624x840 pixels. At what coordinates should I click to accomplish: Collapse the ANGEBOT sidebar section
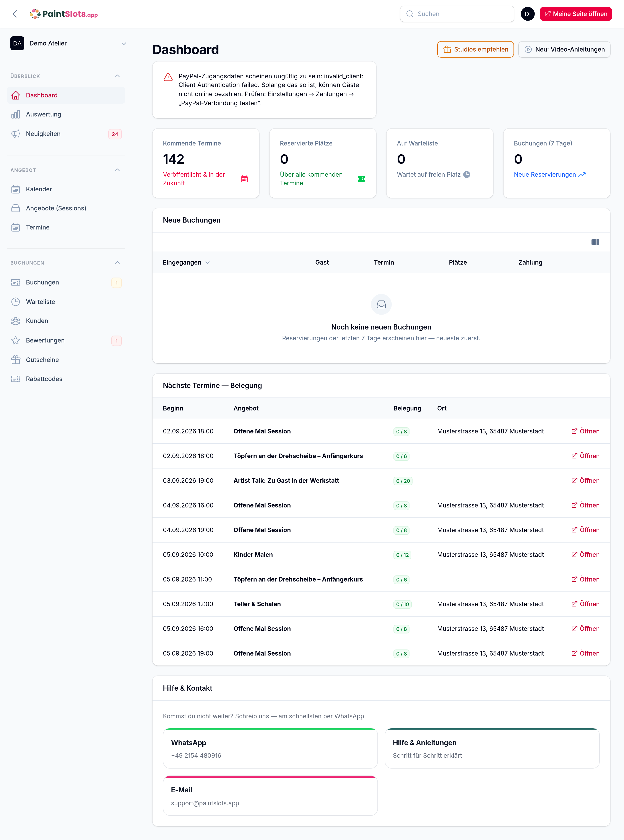point(117,170)
